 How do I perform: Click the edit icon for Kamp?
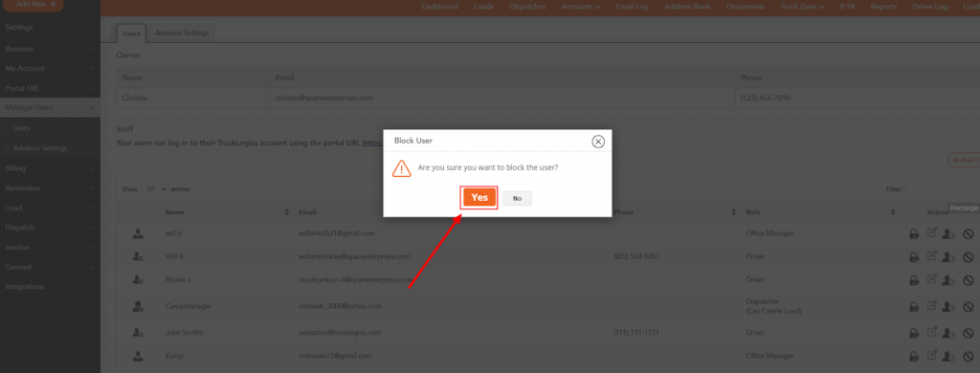(932, 355)
